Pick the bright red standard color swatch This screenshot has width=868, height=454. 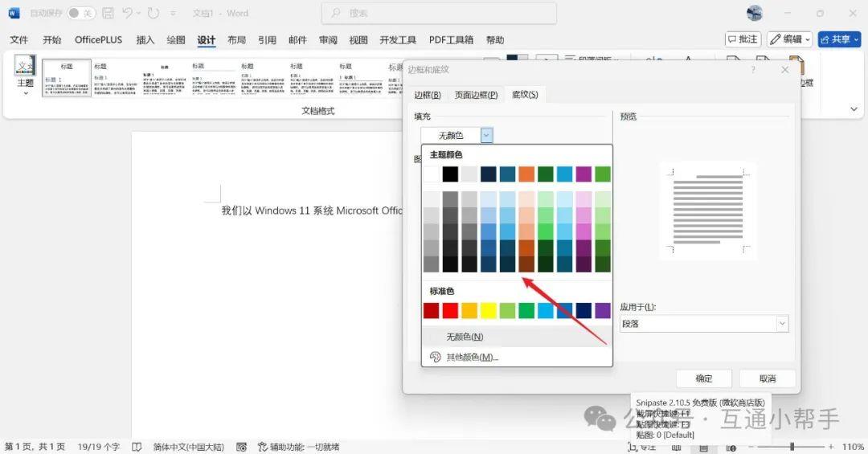click(x=450, y=311)
